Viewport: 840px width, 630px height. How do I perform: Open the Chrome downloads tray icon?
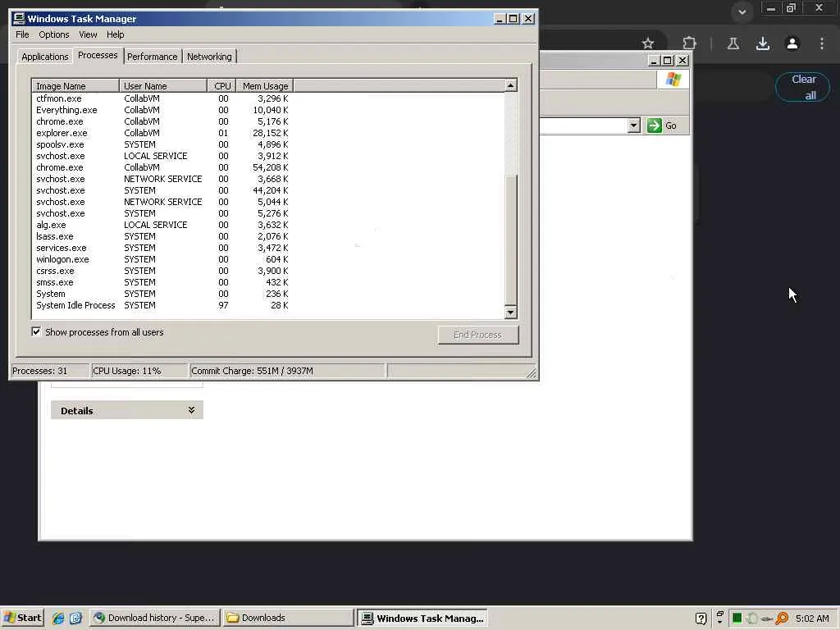point(763,43)
